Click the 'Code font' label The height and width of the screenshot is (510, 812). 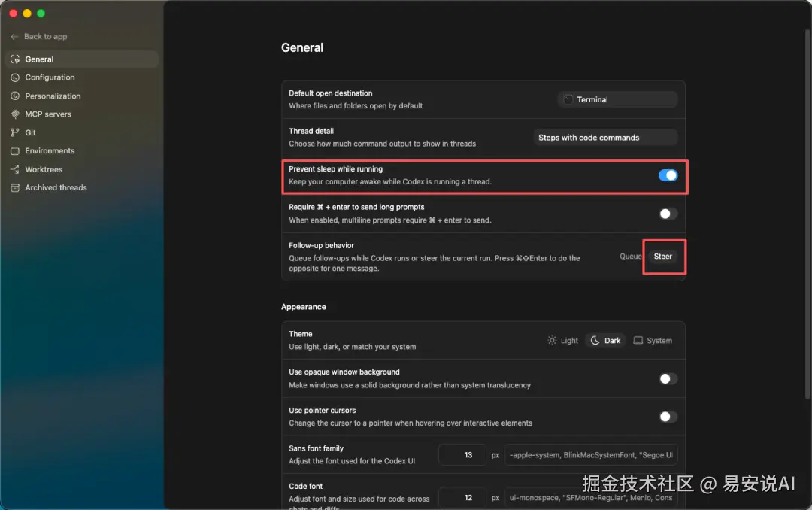[305, 486]
